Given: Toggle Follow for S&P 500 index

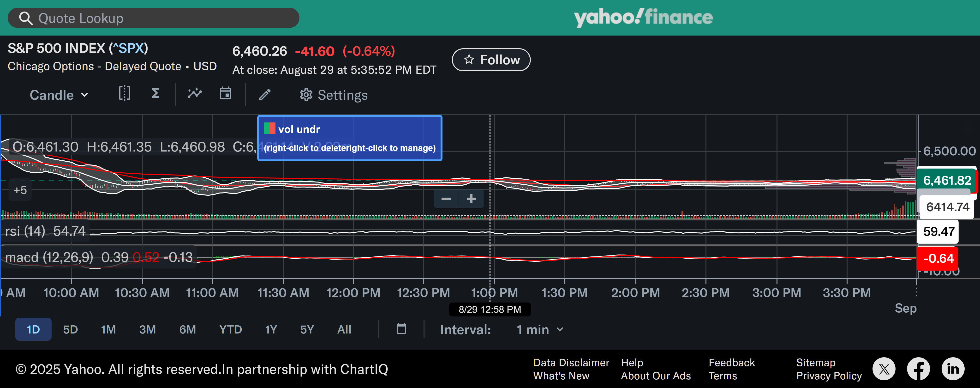Looking at the screenshot, I should [x=491, y=60].
